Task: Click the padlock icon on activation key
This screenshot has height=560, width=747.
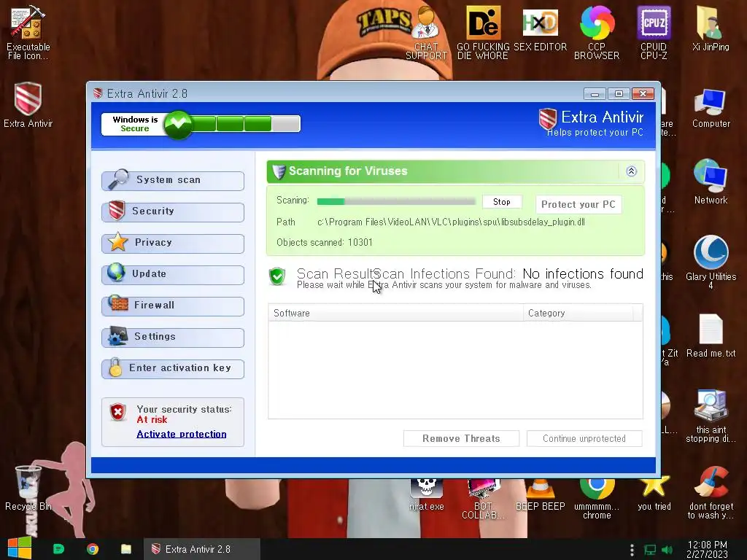Action: tap(115, 367)
